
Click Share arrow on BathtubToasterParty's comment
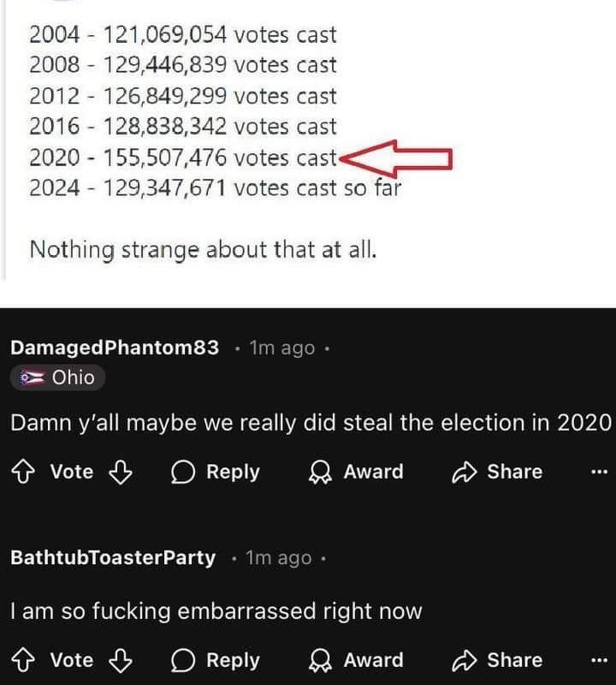[x=463, y=660]
